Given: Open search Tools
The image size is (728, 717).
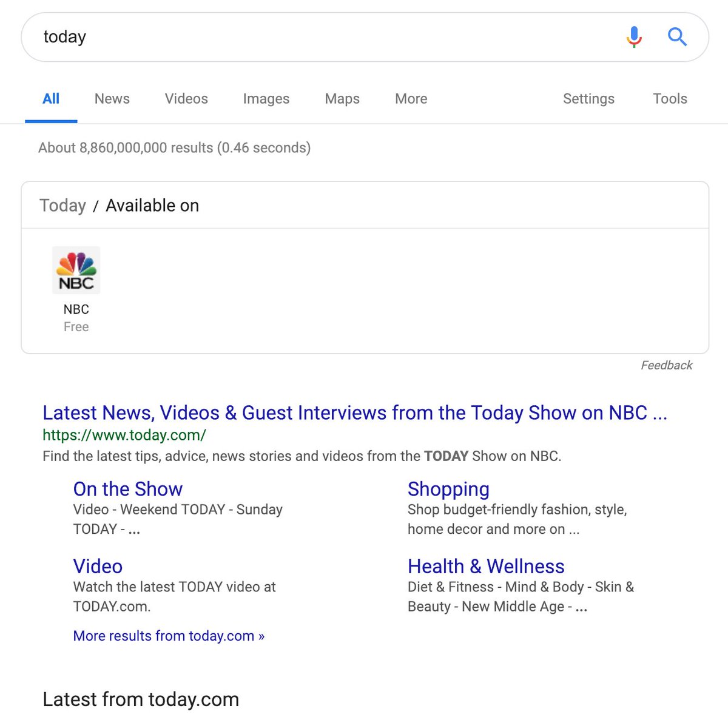Looking at the screenshot, I should point(670,99).
